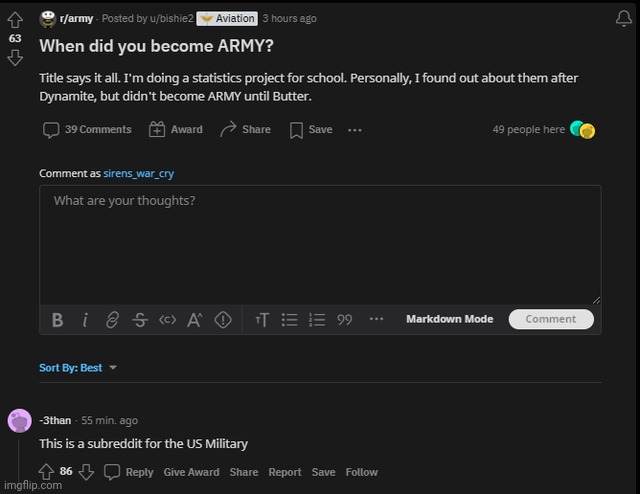Screen dimensions: 640x494
Task: Insert a link in the comment
Action: (x=112, y=320)
